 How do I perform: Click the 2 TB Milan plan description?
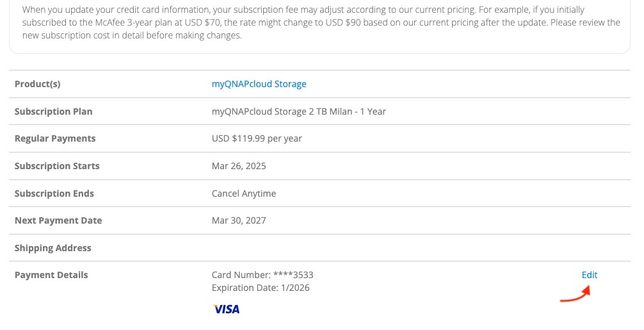(x=298, y=111)
